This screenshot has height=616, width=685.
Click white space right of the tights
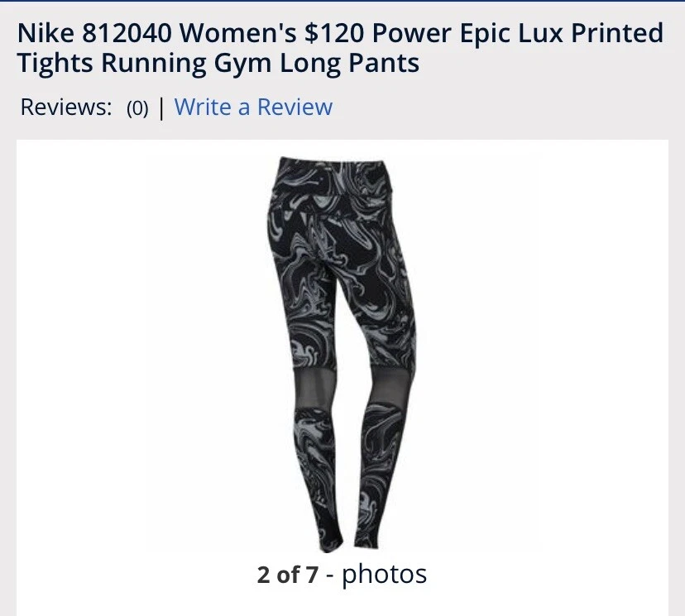[542, 349]
